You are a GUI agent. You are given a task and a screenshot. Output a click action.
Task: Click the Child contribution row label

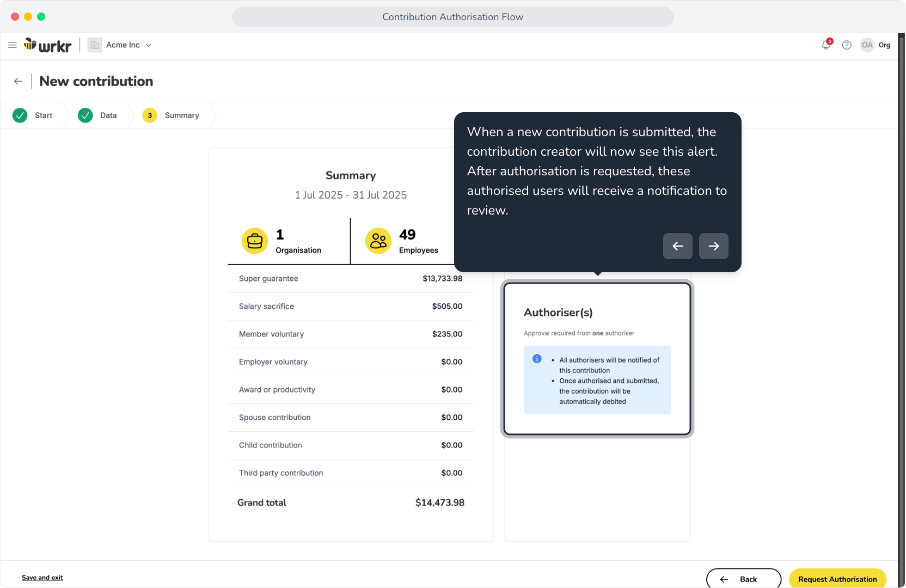271,445
